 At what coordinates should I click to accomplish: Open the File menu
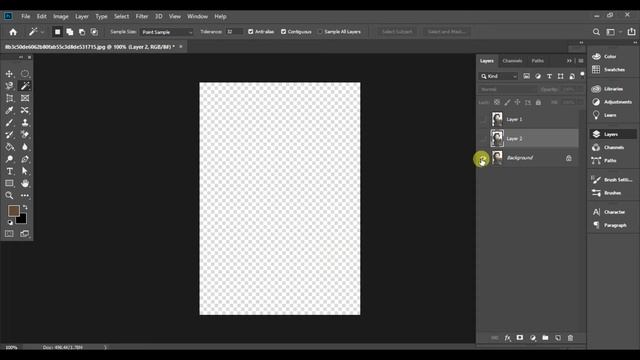tap(26, 16)
